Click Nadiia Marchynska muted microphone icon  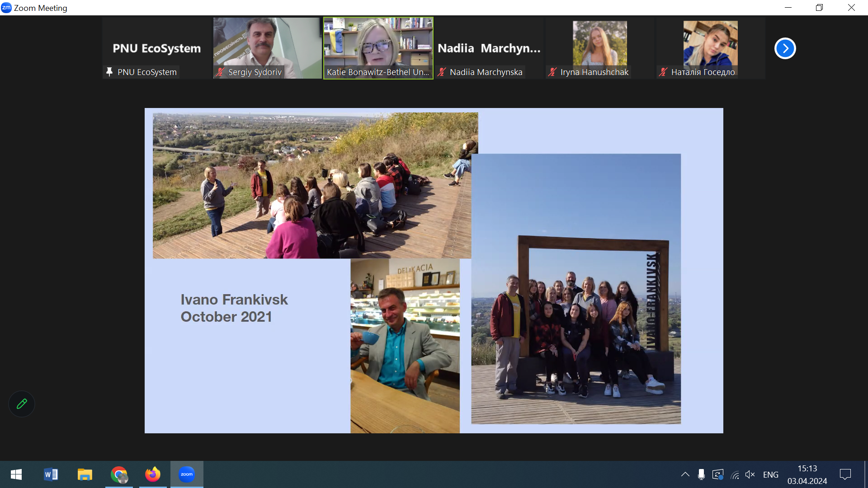coord(442,72)
